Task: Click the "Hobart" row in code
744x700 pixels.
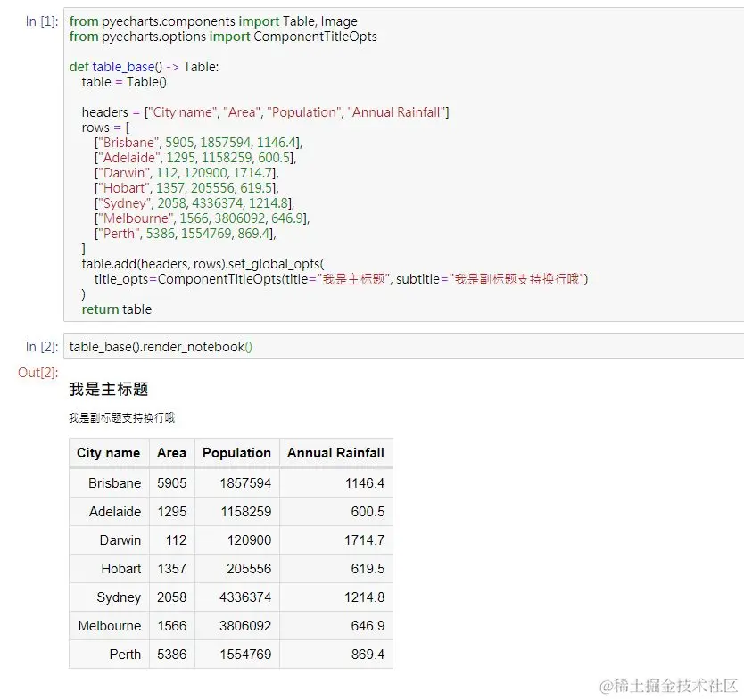Action: (186, 188)
